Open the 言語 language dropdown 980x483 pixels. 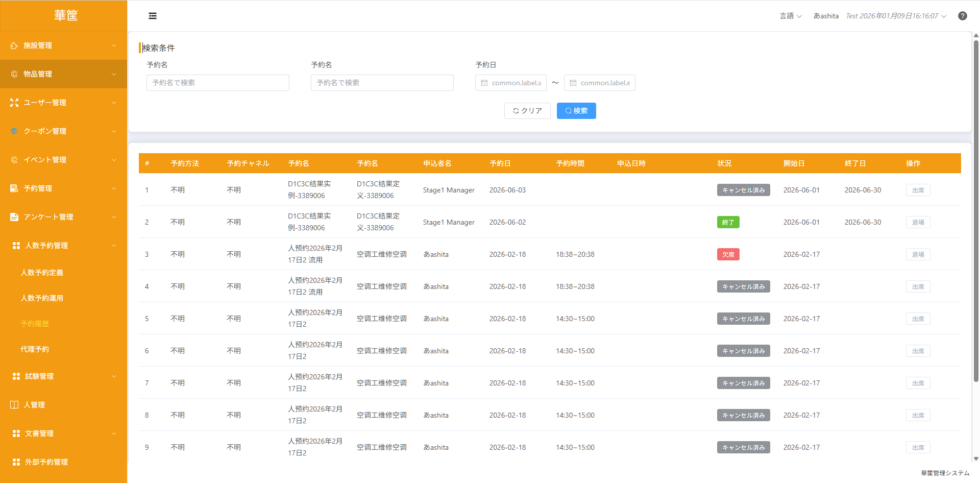click(791, 16)
